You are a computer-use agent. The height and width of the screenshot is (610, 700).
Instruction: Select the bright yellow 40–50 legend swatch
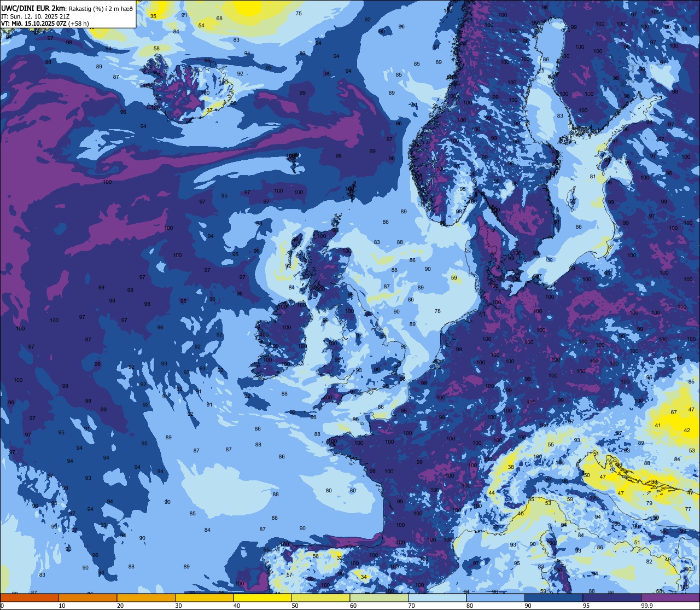tap(262, 597)
